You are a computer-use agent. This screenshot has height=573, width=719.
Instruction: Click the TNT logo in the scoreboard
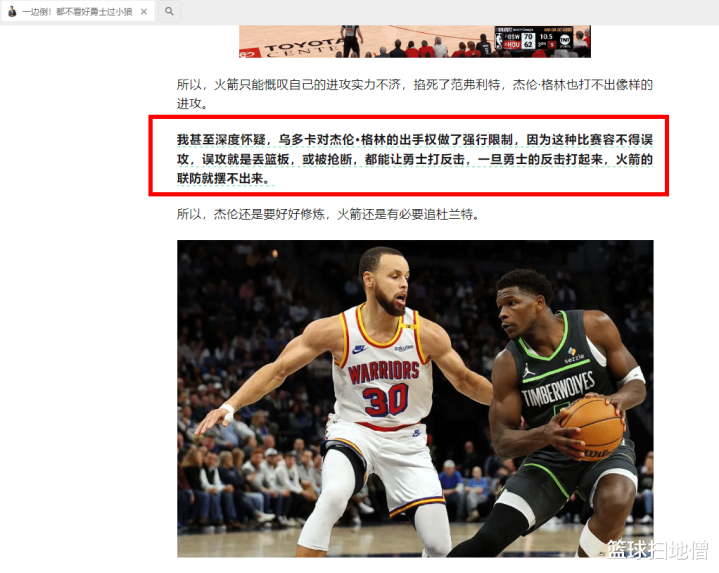pos(564,41)
